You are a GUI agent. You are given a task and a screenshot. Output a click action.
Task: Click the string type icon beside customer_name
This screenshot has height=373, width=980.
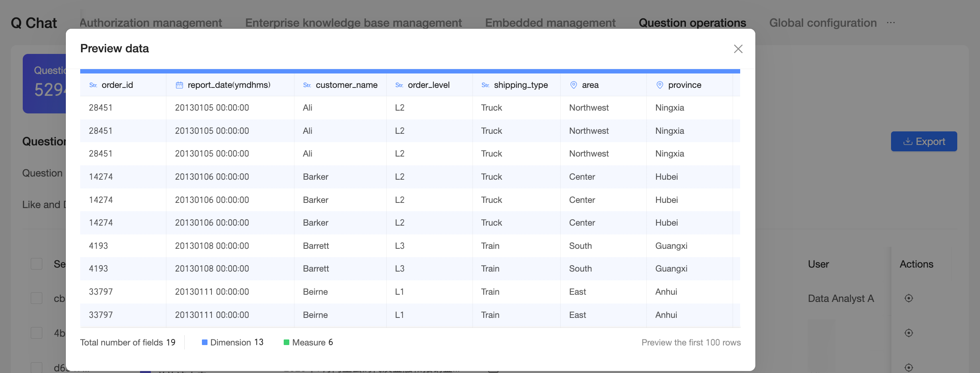tap(307, 85)
